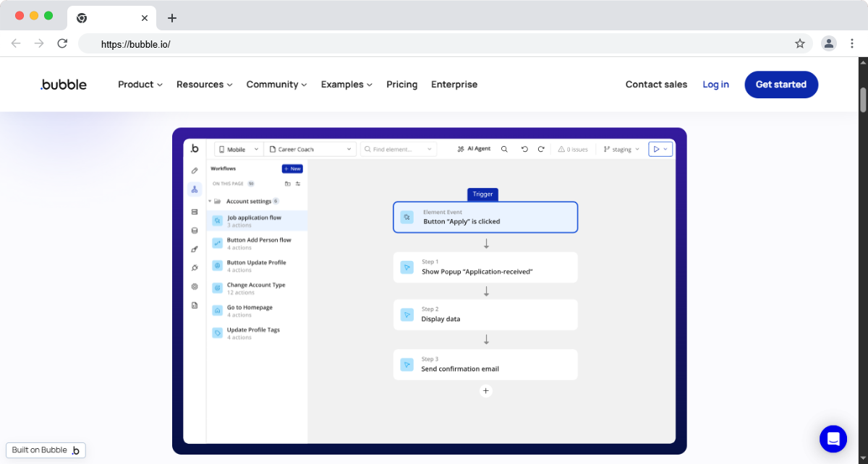The width and height of the screenshot is (868, 464).
Task: Open the Settings gear icon in editor sidebar
Action: [x=195, y=287]
